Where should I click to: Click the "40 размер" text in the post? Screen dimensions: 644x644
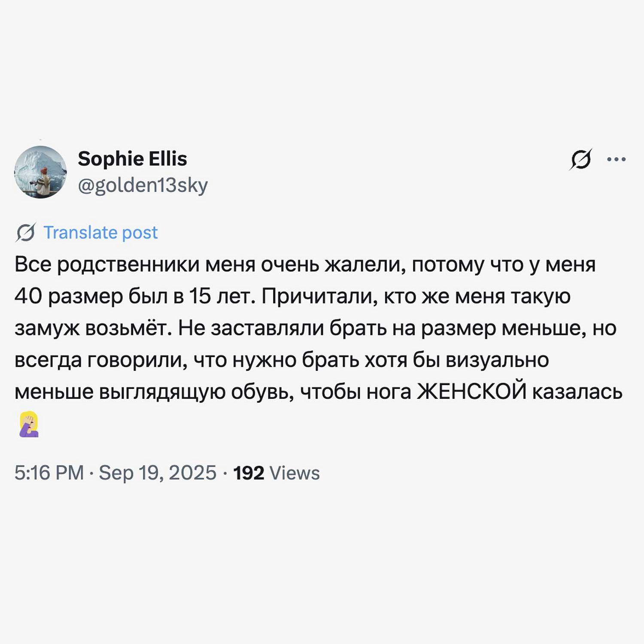click(69, 296)
